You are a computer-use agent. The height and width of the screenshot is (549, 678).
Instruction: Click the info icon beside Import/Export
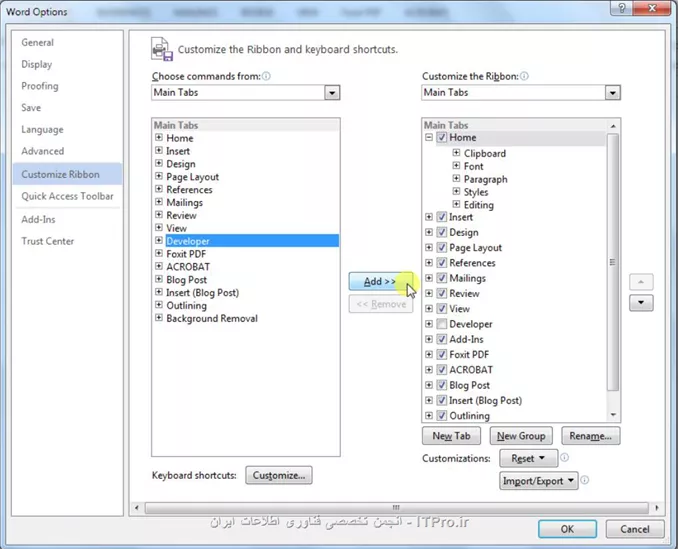pos(585,480)
